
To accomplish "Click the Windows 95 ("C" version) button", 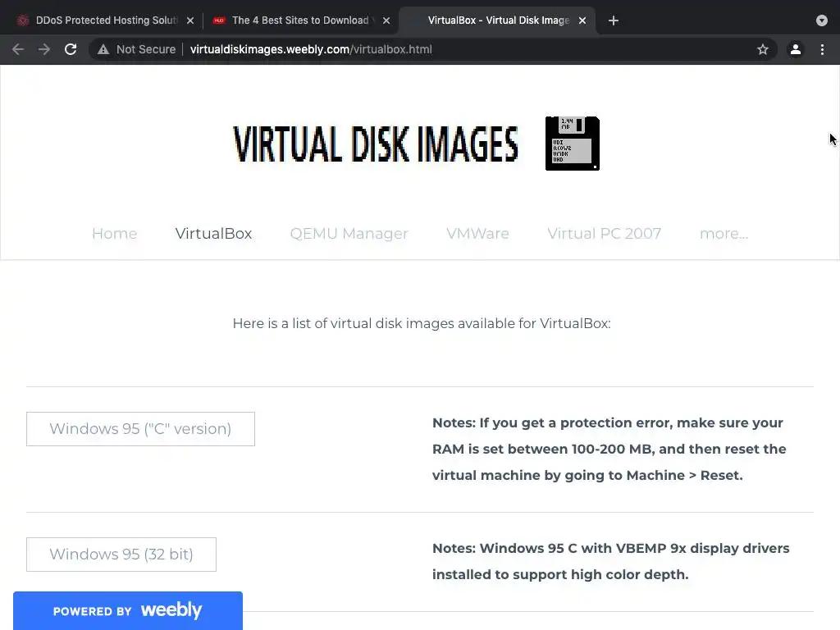I will [140, 428].
